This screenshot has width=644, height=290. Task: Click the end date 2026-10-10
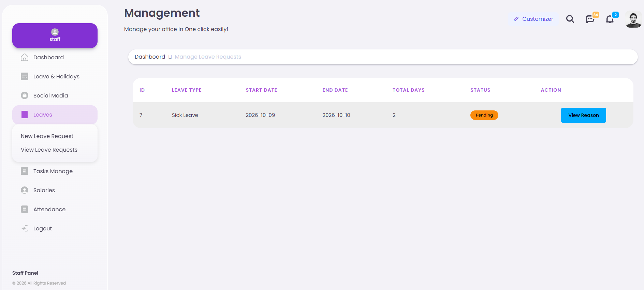point(336,115)
